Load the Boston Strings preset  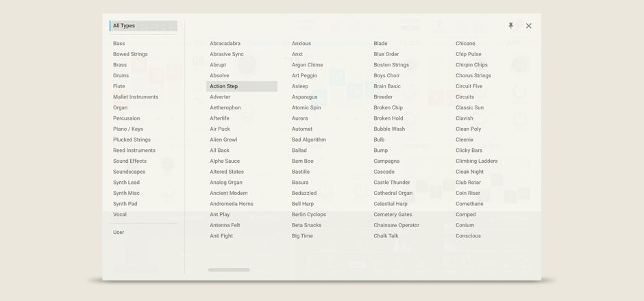tap(391, 65)
